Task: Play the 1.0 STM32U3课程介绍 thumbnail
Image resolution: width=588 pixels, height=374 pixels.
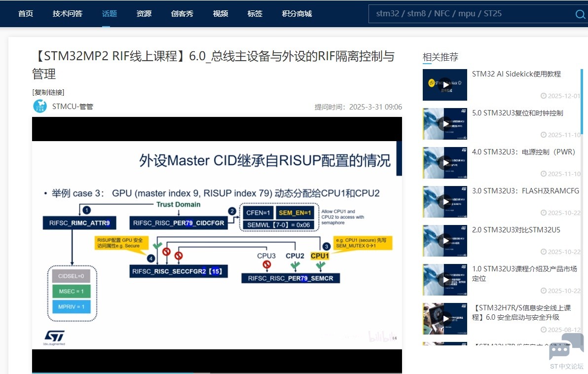Action: [445, 280]
